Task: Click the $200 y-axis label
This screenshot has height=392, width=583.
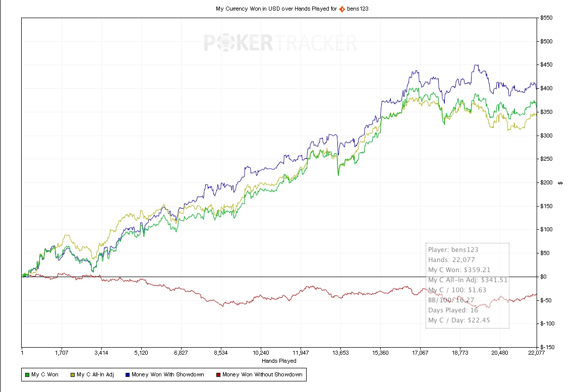Action: (546, 182)
